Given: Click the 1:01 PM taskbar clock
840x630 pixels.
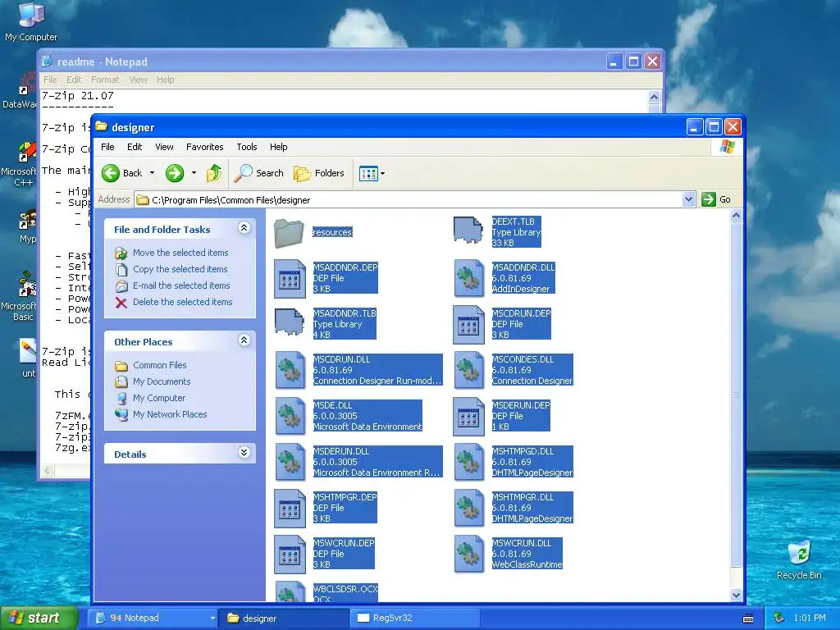Looking at the screenshot, I should tap(810, 619).
